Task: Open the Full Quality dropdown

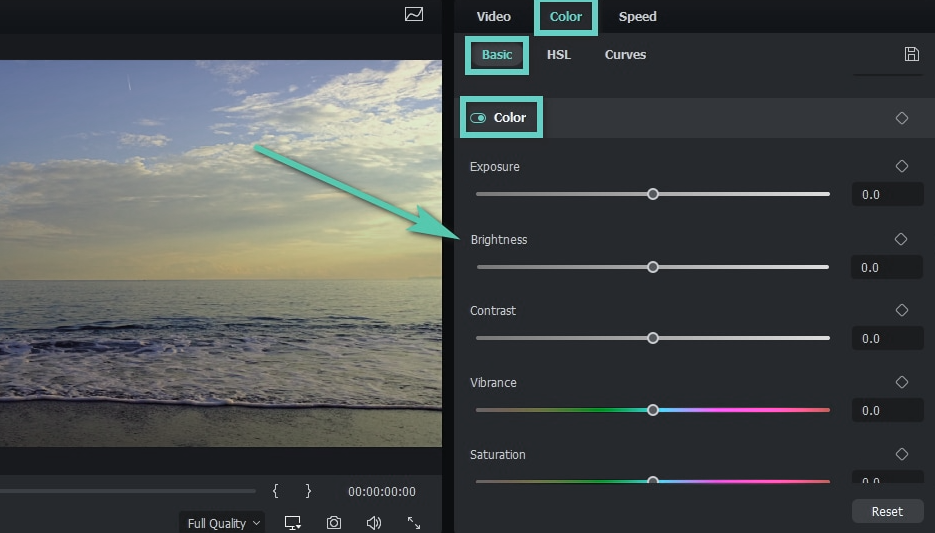Action: coord(222,523)
